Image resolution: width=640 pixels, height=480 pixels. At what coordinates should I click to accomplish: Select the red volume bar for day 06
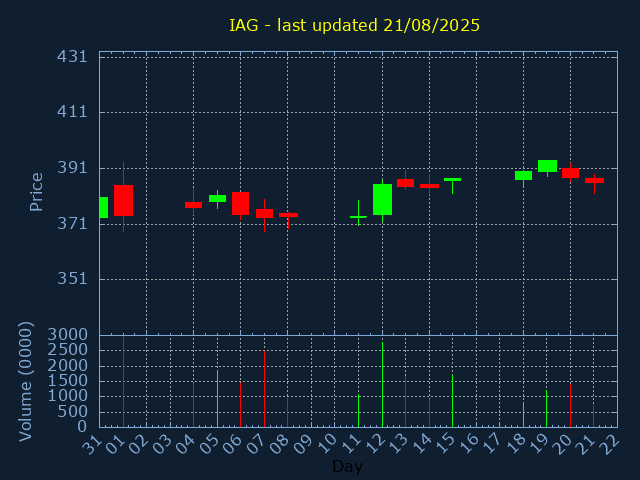240,405
